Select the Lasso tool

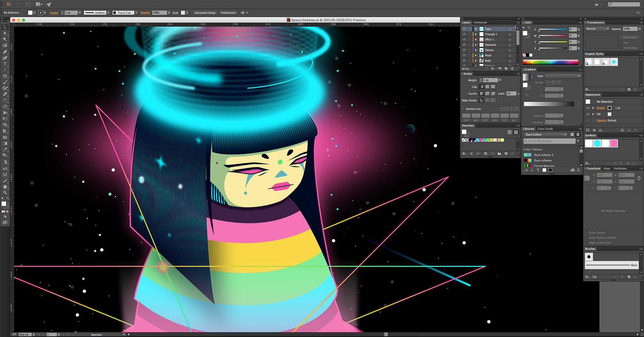(x=5, y=45)
